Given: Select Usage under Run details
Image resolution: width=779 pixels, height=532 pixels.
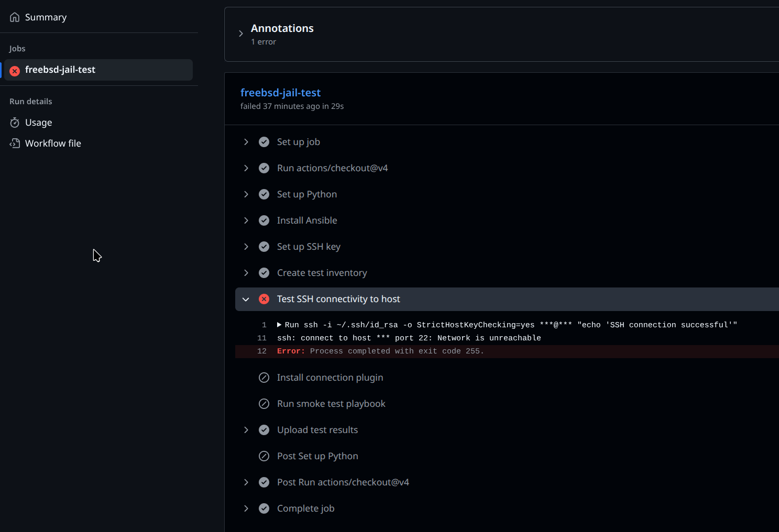Looking at the screenshot, I should (x=38, y=123).
